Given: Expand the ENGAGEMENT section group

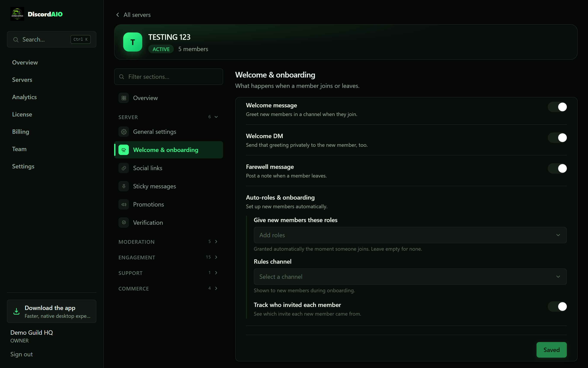Looking at the screenshot, I should [168, 257].
